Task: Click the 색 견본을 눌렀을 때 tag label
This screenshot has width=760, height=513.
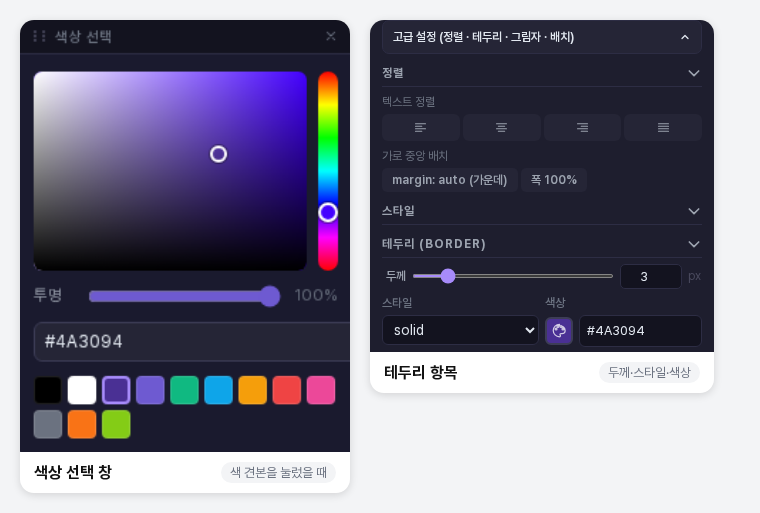Action: tap(279, 472)
